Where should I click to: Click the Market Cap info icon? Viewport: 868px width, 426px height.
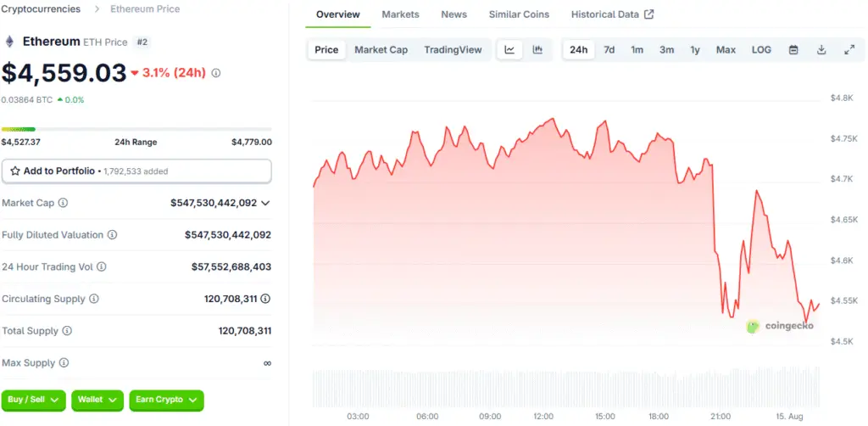point(63,203)
